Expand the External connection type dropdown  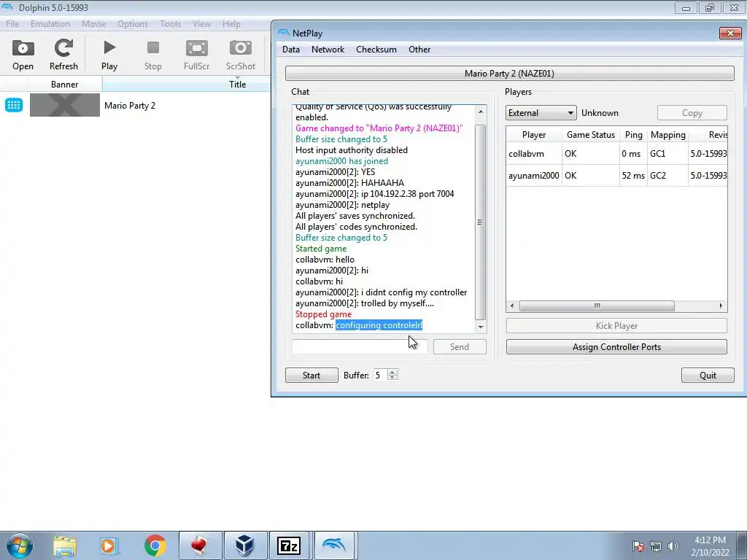(x=541, y=113)
